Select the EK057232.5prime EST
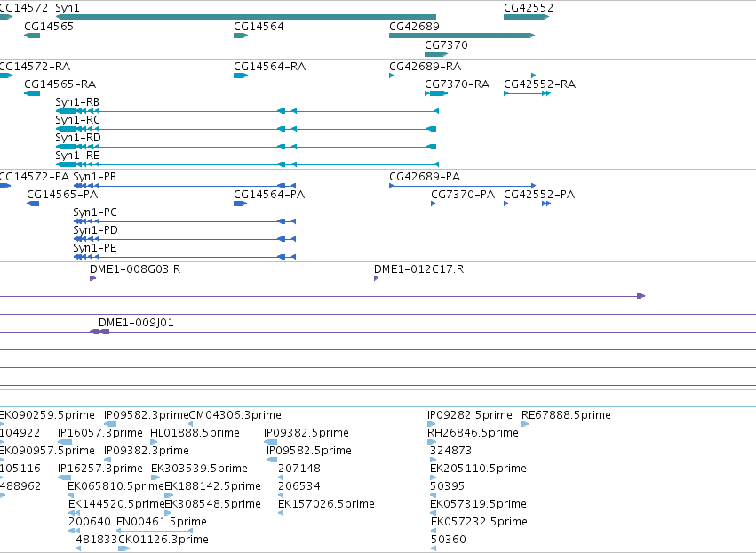The height and width of the screenshot is (553, 756). tap(434, 532)
